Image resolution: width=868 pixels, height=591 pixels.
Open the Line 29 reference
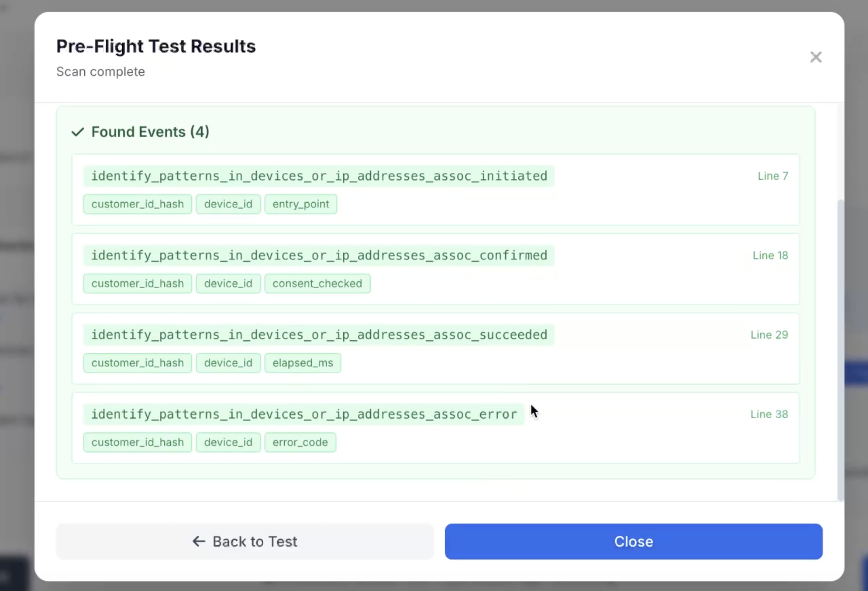tap(769, 335)
